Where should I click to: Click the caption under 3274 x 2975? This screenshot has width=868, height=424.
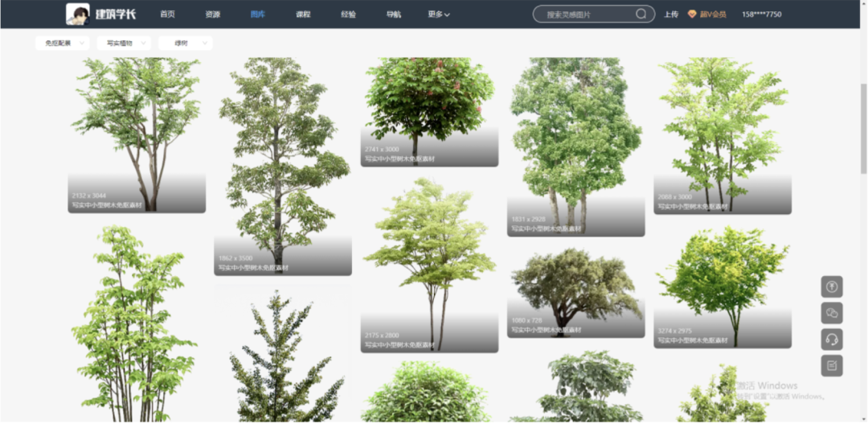(693, 340)
